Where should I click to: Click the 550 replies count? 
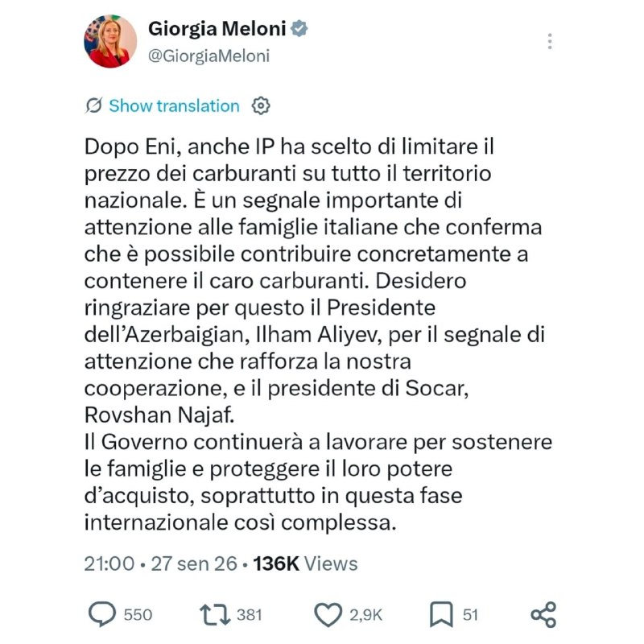click(x=138, y=615)
